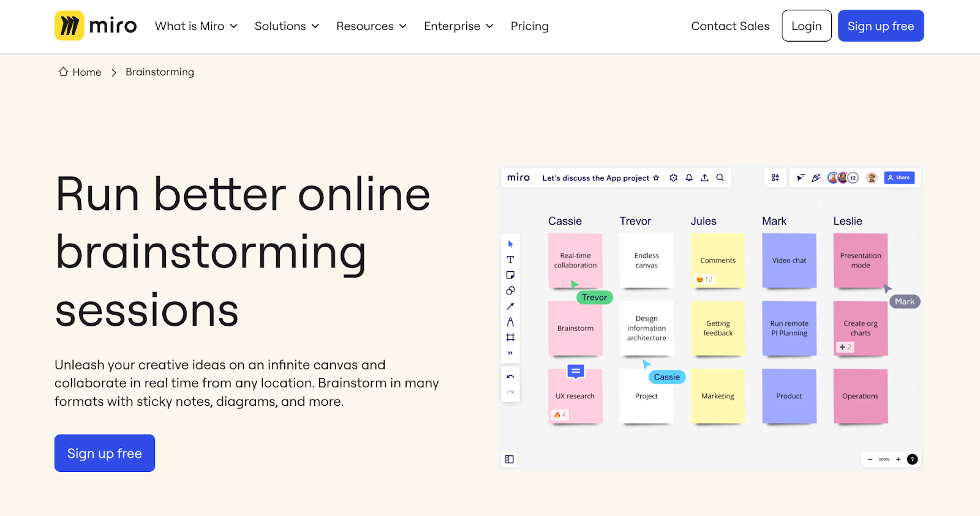
Task: Click the miro logo on board toolbar
Action: coord(518,178)
